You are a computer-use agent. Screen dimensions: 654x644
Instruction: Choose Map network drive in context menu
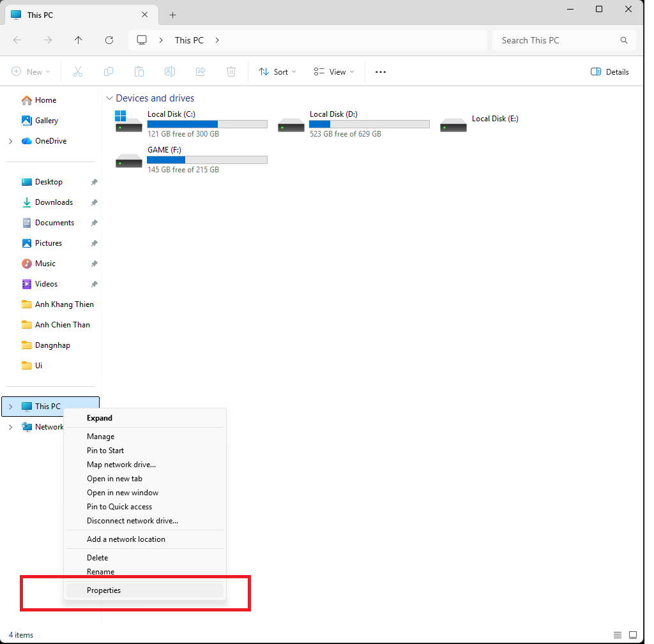pyautogui.click(x=121, y=465)
